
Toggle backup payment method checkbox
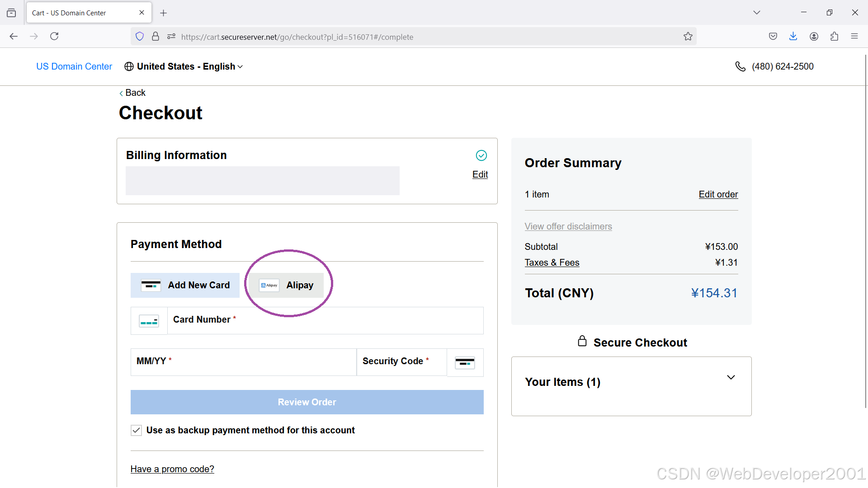[x=136, y=430]
